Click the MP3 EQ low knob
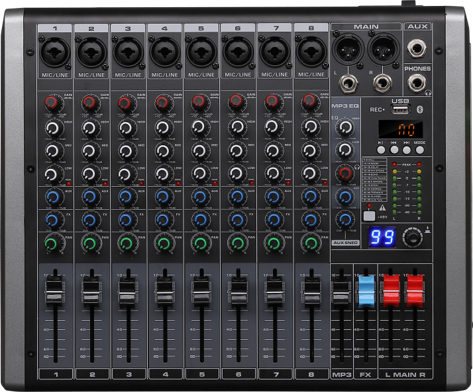The height and width of the screenshot is (392, 473). click(345, 150)
